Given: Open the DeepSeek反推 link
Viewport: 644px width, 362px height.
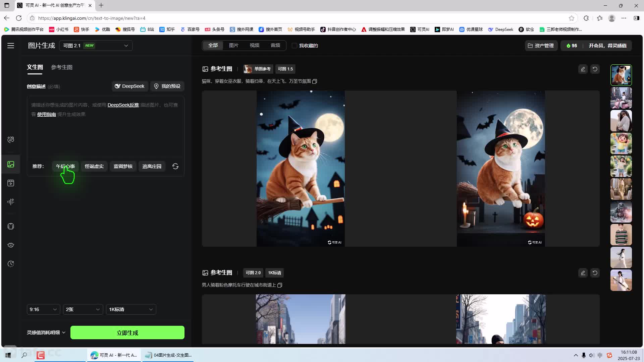Looking at the screenshot, I should click(x=123, y=105).
